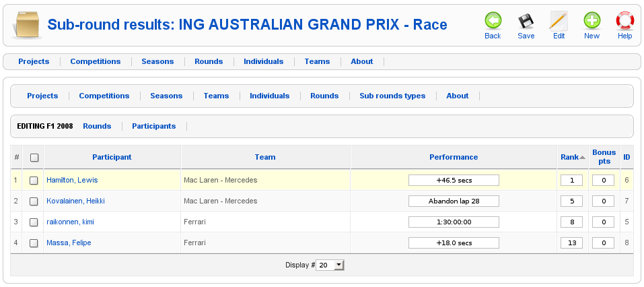Screen dimensions: 644x287
Task: Click the Edit pencil icon
Action: (559, 21)
